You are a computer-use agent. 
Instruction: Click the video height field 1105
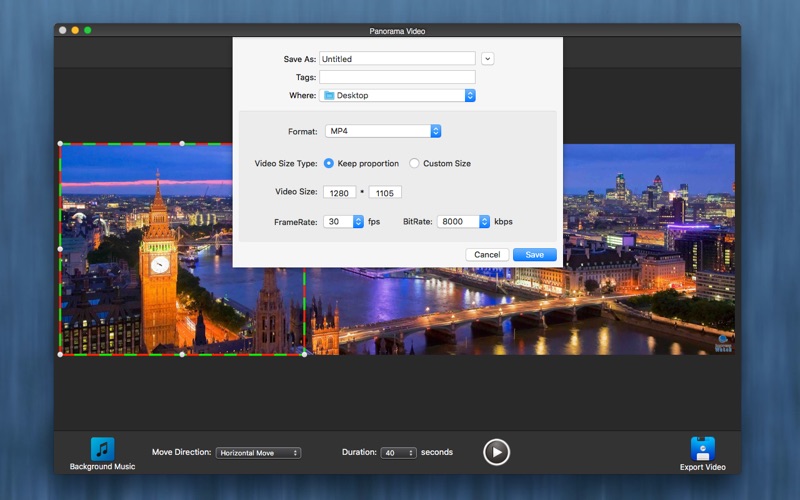click(385, 192)
